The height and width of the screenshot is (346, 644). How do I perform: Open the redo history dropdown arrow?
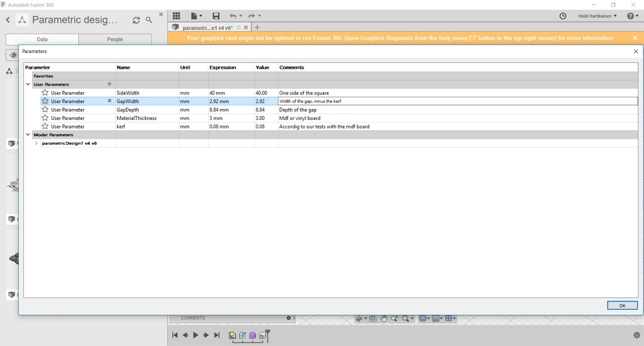260,16
